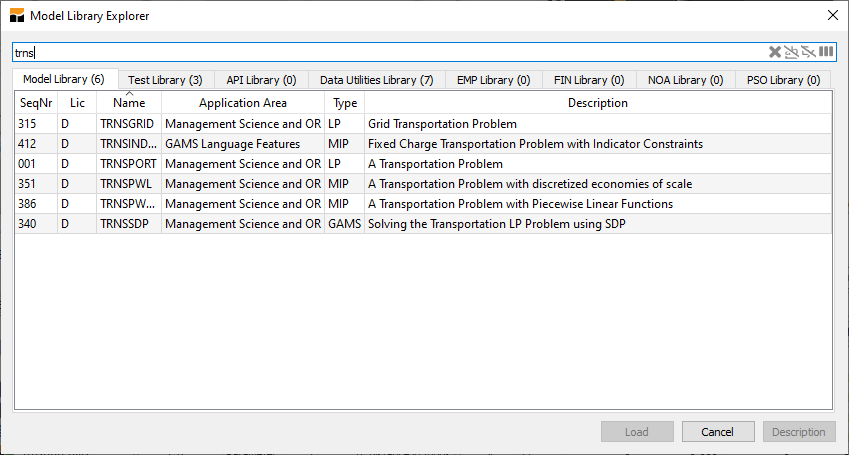Click the Load button

tap(636, 432)
